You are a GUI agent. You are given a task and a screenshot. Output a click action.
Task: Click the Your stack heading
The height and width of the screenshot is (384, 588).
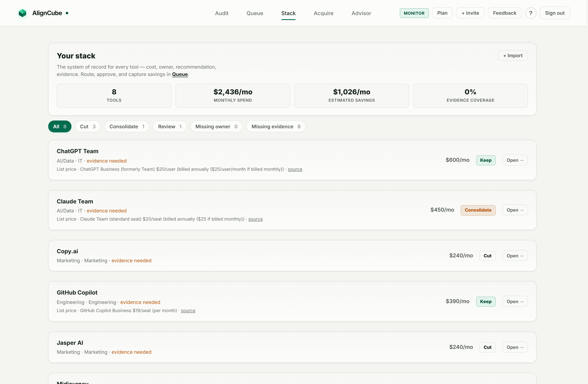[x=76, y=56]
